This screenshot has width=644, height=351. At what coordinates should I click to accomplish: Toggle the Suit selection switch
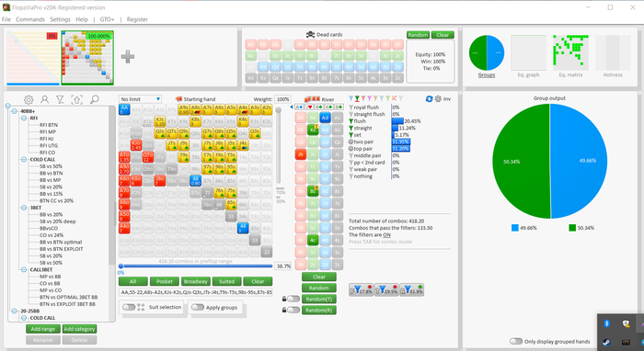129,307
